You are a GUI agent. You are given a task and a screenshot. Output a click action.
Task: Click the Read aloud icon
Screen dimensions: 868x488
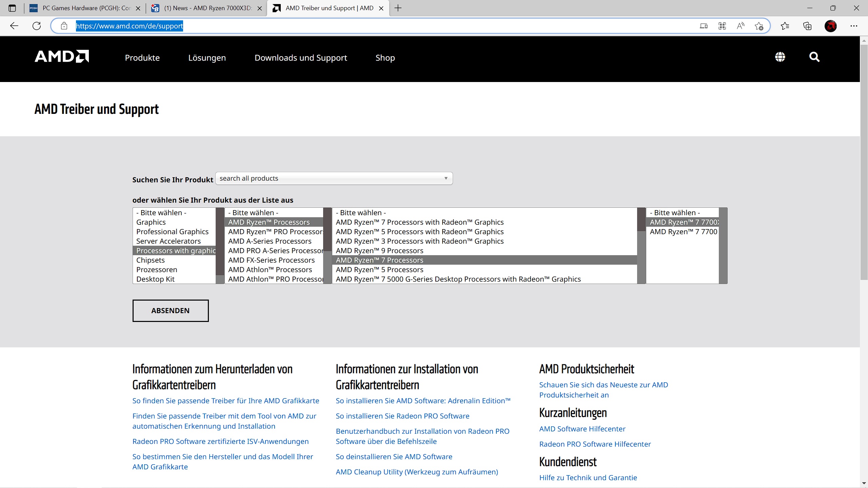tap(741, 26)
